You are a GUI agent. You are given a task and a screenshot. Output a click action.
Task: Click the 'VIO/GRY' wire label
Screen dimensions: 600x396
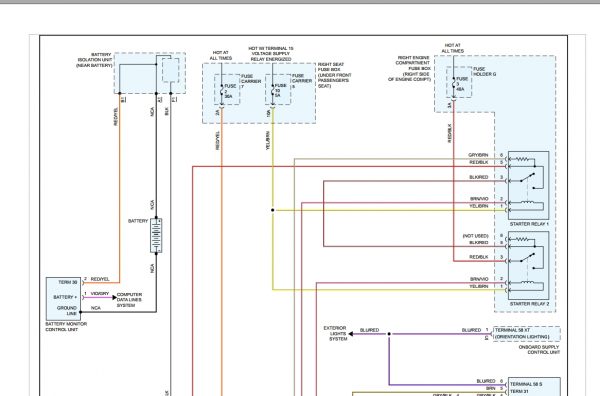point(100,294)
